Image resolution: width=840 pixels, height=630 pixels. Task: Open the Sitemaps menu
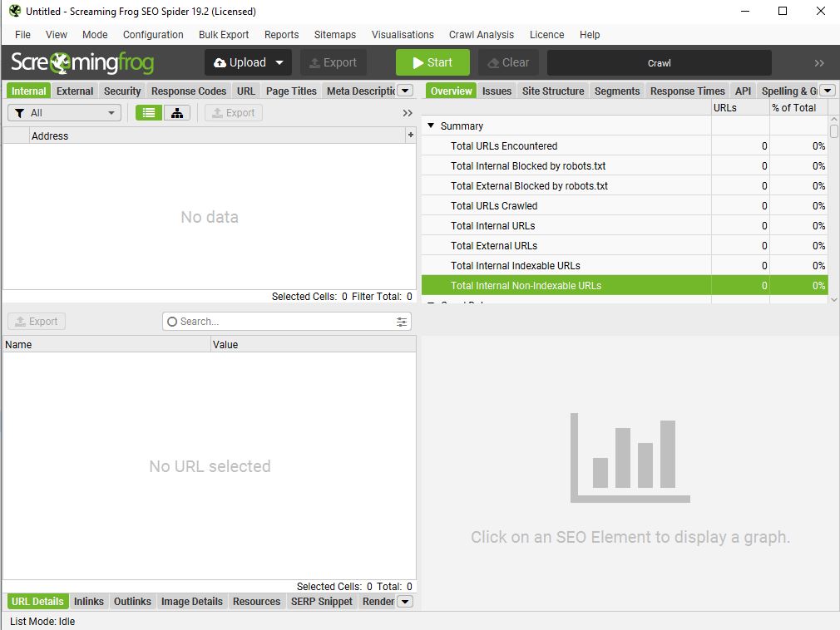click(335, 35)
